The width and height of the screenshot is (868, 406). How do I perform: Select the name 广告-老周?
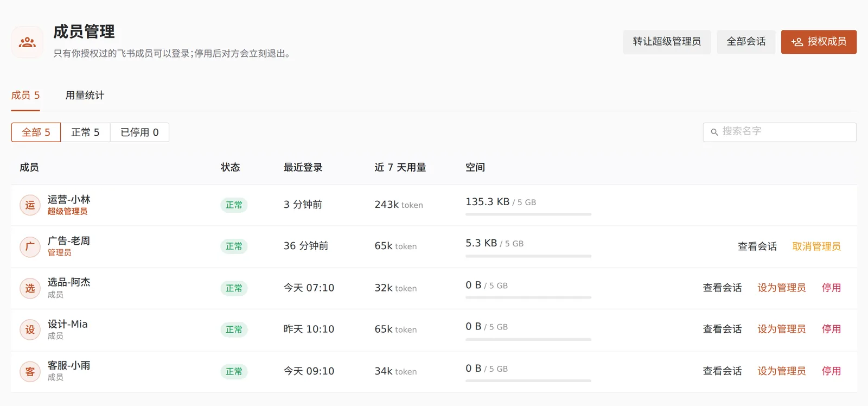(69, 241)
